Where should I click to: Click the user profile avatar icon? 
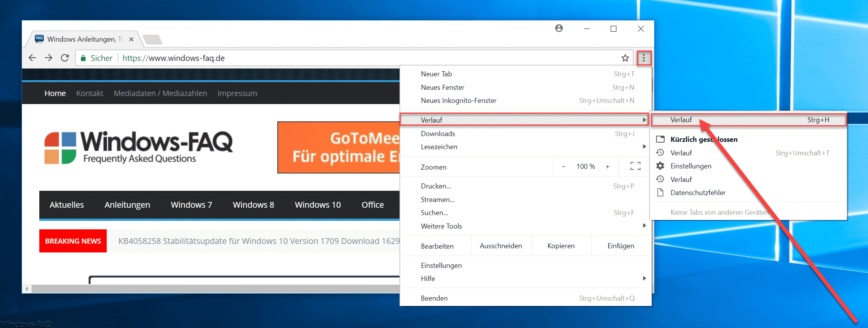pyautogui.click(x=559, y=28)
